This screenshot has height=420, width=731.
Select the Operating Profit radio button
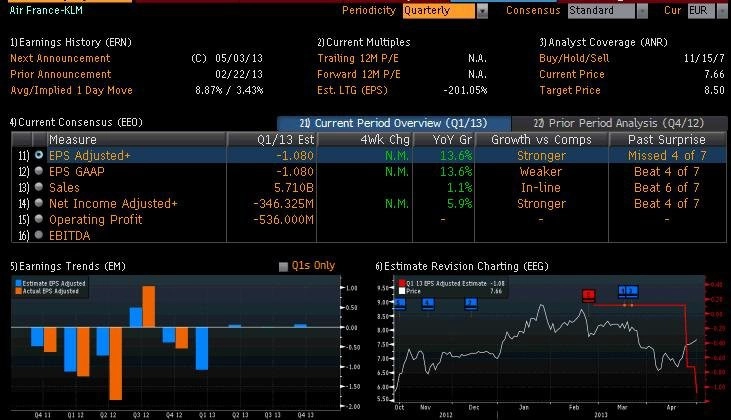click(x=39, y=219)
